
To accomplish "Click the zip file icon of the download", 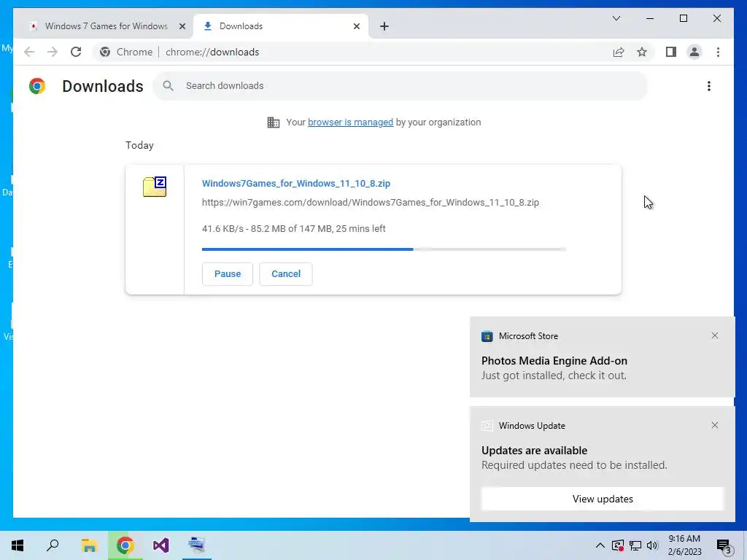I will pos(155,187).
